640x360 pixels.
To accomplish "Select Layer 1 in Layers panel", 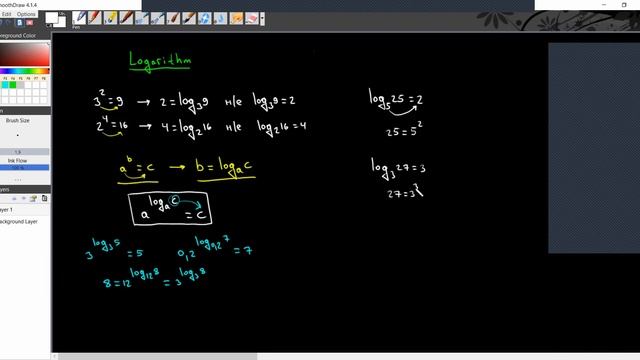I will point(25,209).
